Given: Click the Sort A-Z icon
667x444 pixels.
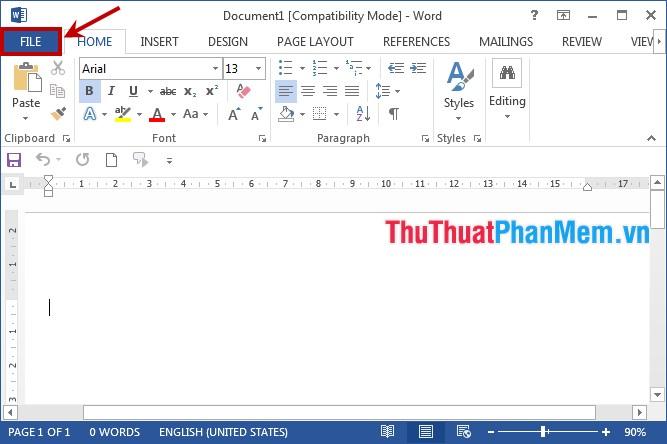Looking at the screenshot, I should [x=363, y=114].
